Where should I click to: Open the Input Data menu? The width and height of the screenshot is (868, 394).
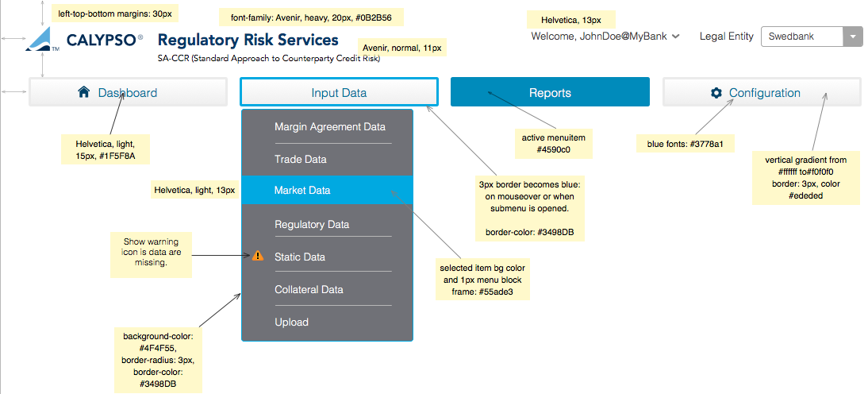[x=339, y=92]
